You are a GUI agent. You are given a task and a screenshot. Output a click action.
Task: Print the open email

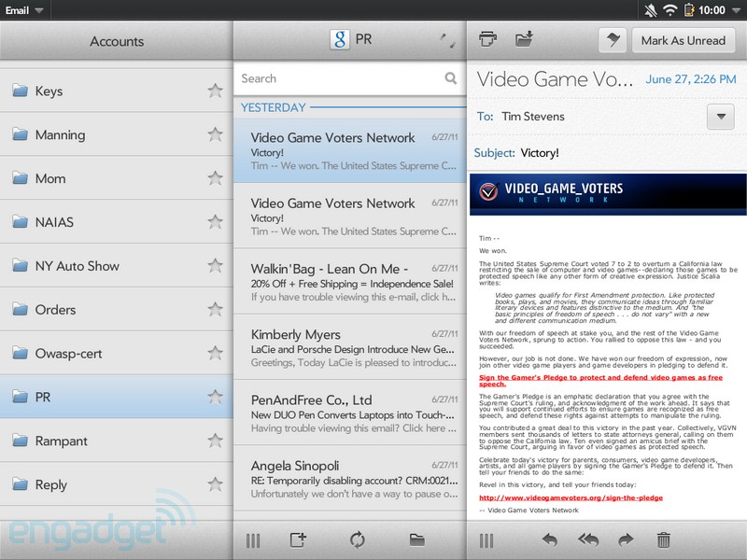487,39
